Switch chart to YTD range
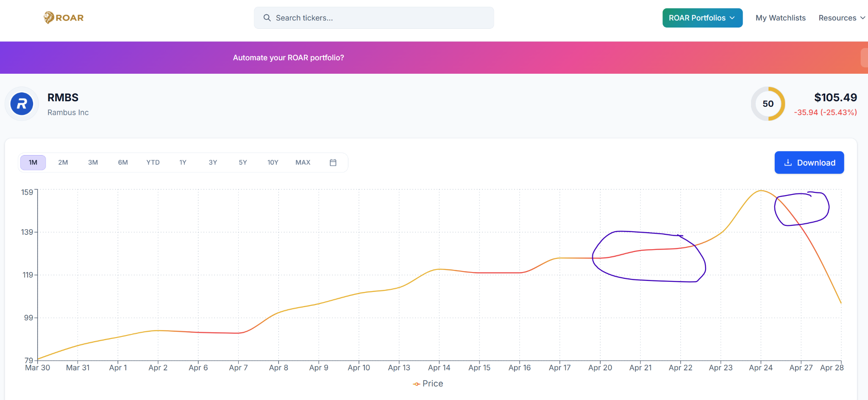868x400 pixels. coord(153,163)
